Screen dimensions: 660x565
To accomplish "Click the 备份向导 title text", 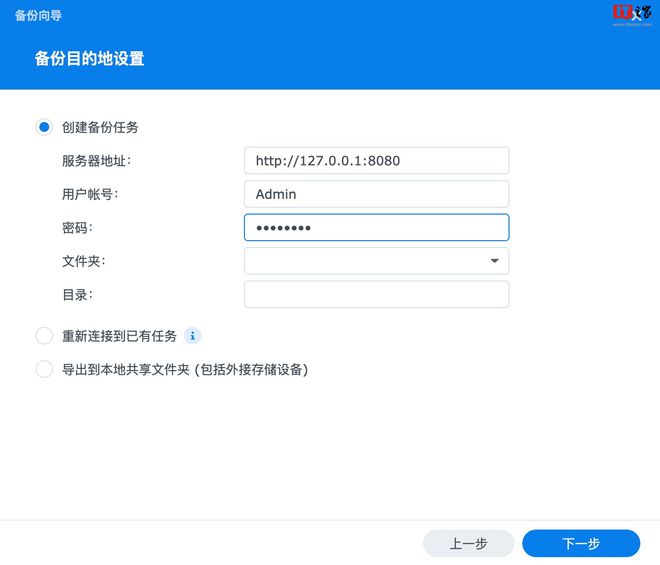I will 38,16.
